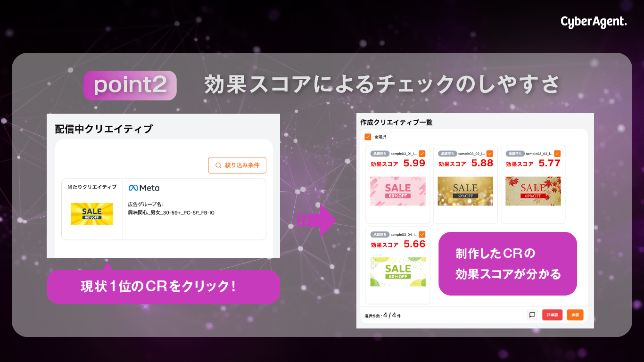The image size is (644, 362).
Task: Click 承認待ち badge on sample03_04
Action: [x=380, y=234]
